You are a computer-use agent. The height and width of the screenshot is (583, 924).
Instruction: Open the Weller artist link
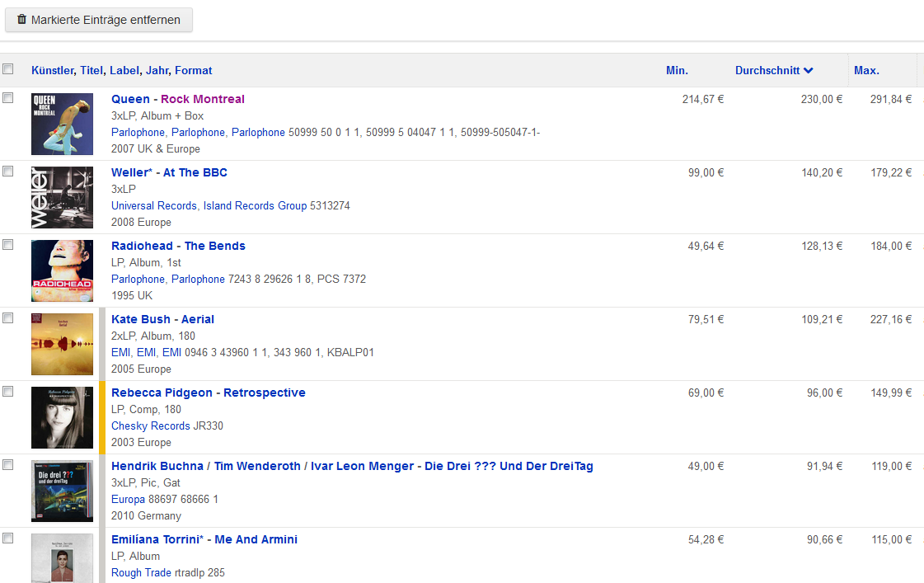click(x=132, y=172)
